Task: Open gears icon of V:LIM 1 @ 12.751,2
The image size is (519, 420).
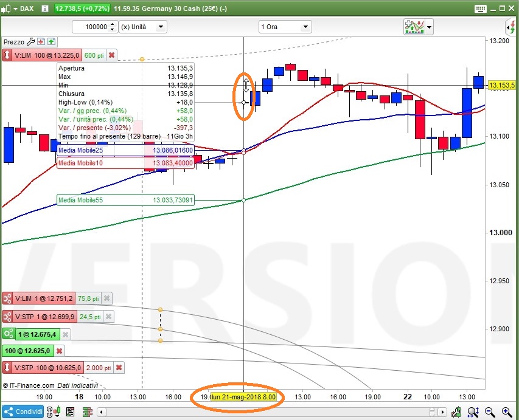Action: click(7, 298)
